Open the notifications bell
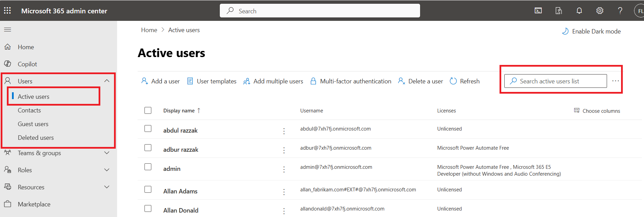 579,11
